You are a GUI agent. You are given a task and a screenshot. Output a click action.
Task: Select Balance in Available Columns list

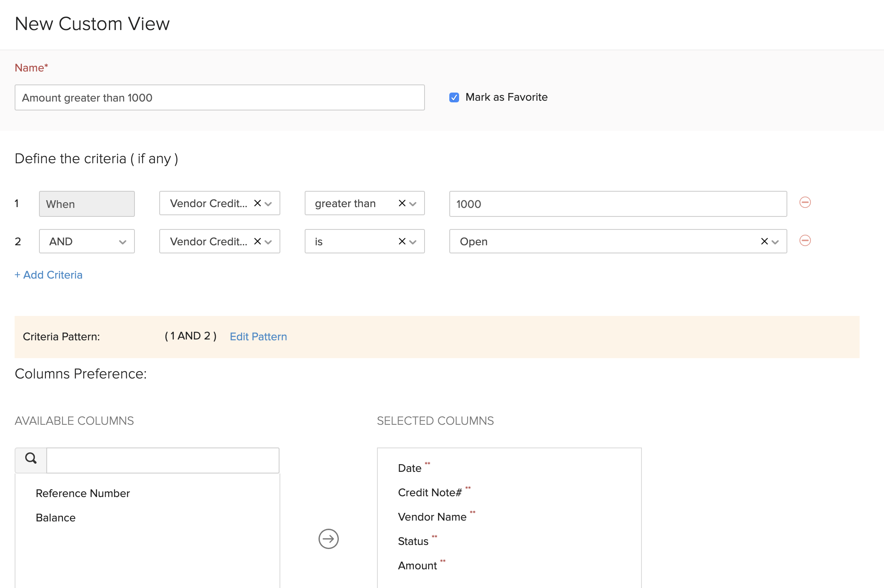point(56,517)
